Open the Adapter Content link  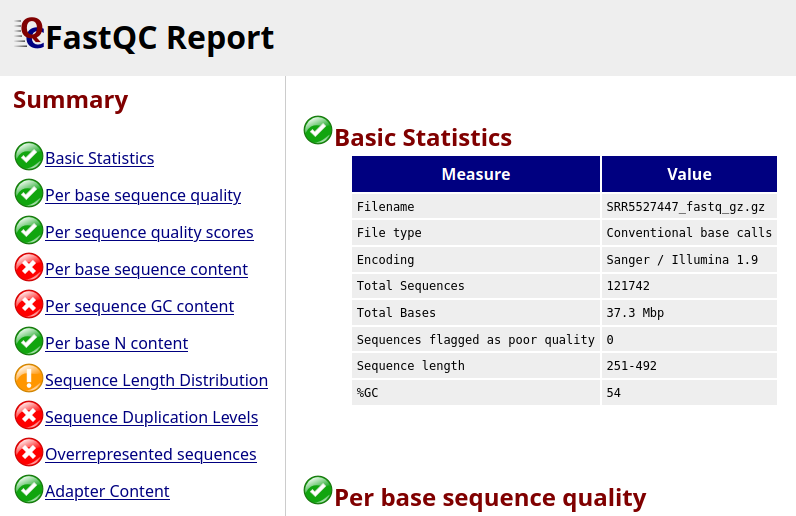(107, 491)
